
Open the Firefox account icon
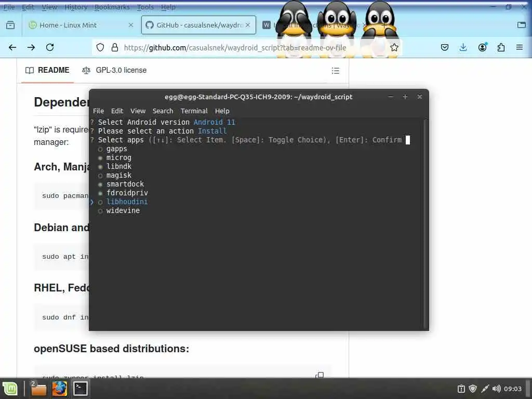[x=482, y=47]
